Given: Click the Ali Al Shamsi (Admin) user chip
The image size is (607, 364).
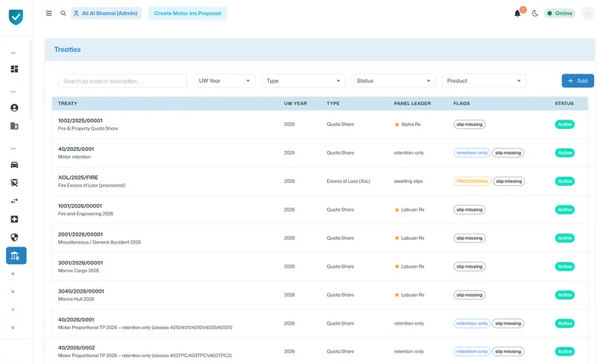Looking at the screenshot, I should [x=106, y=13].
